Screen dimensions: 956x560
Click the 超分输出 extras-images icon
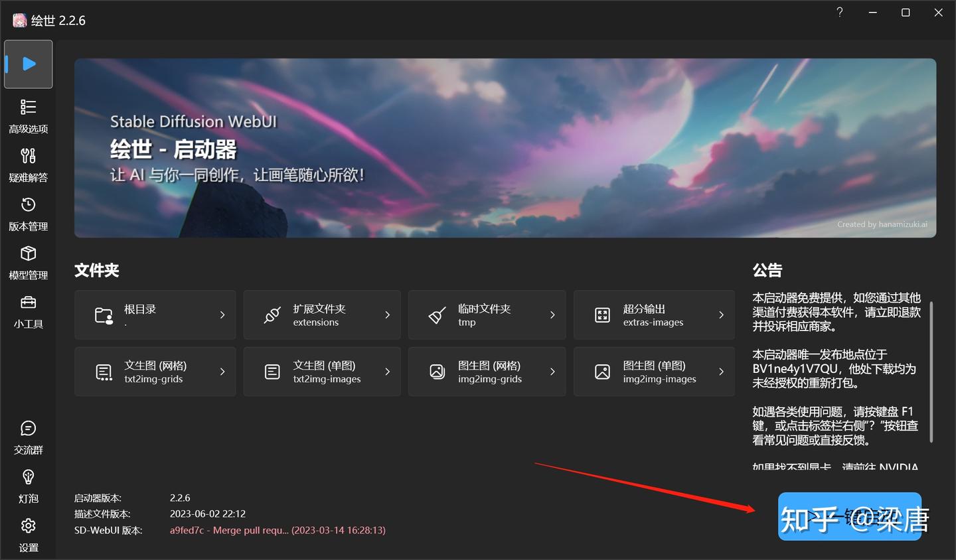(x=602, y=315)
